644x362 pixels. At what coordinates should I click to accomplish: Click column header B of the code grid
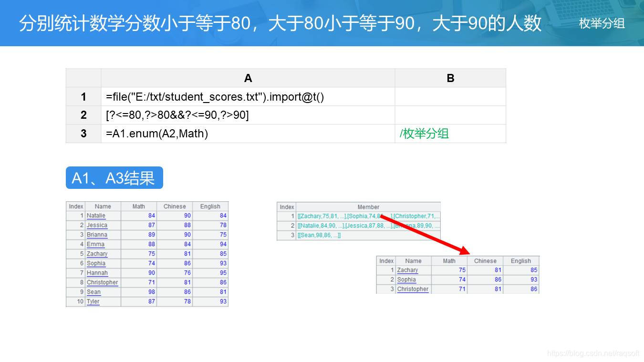point(450,78)
